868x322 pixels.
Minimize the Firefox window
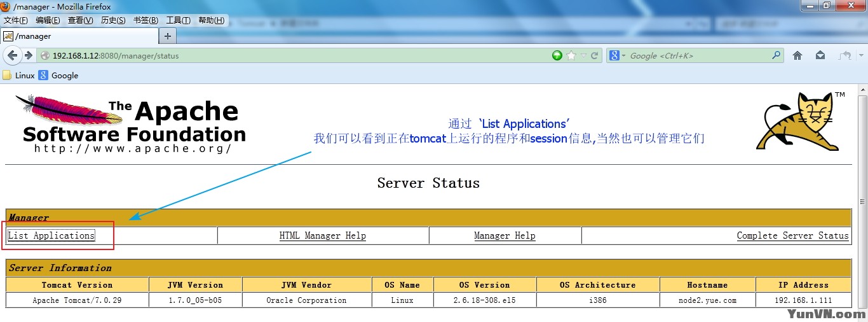click(x=809, y=5)
